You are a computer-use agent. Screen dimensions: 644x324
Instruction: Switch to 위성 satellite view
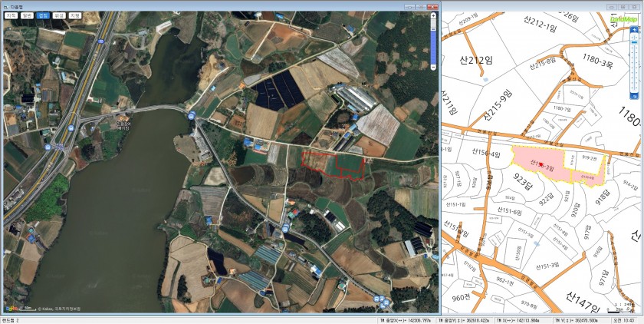pyautogui.click(x=59, y=15)
